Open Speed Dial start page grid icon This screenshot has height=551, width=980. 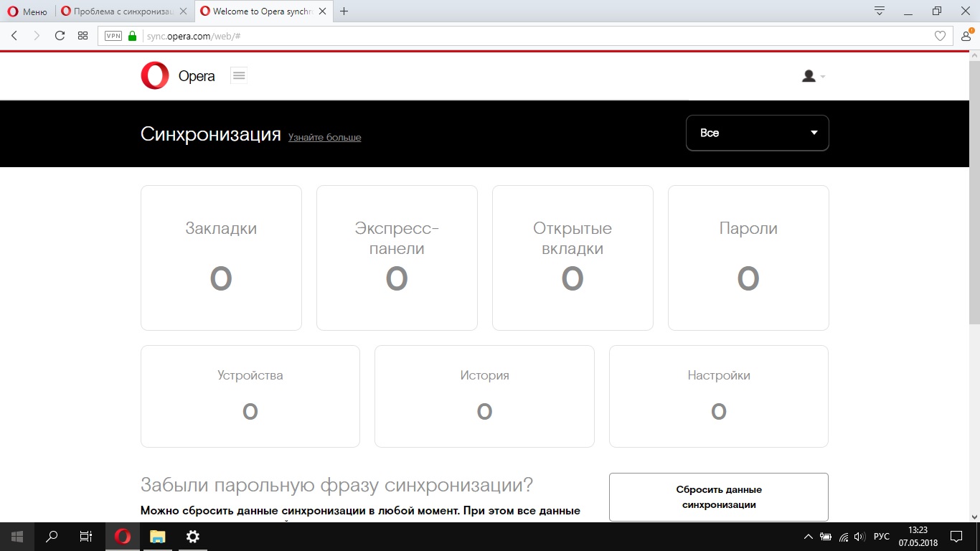pos(83,36)
